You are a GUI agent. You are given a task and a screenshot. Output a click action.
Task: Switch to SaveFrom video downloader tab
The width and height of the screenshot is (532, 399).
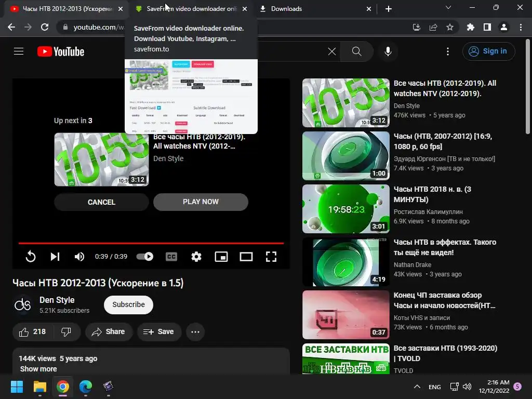(192, 9)
